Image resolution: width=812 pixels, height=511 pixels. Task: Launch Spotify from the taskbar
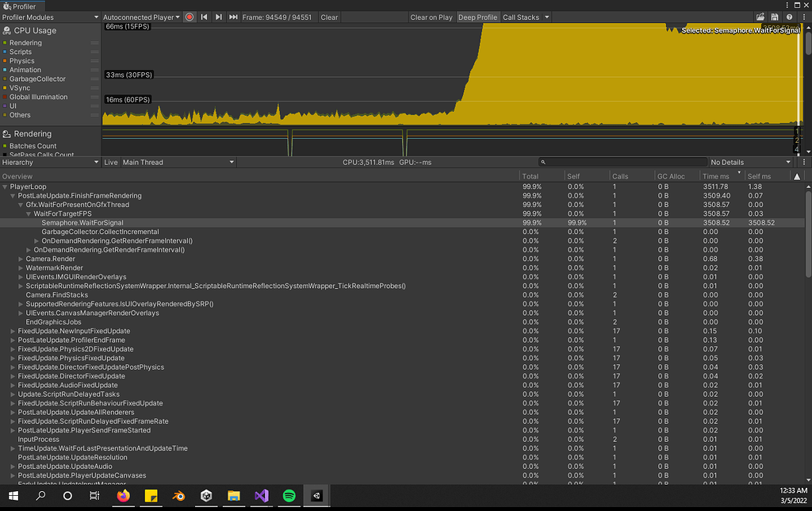pyautogui.click(x=289, y=495)
